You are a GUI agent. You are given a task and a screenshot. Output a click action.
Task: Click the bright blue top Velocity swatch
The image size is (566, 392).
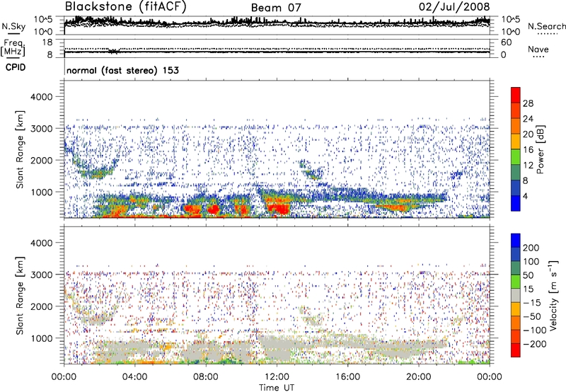point(516,241)
